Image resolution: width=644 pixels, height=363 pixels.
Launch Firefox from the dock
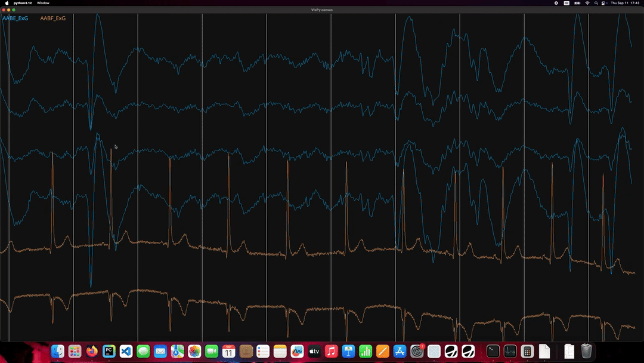coord(92,352)
